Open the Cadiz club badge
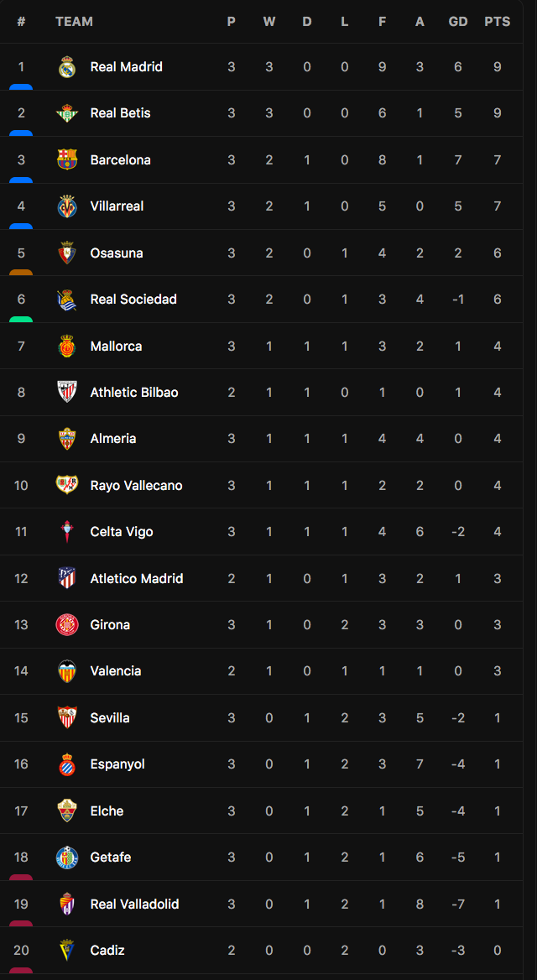Viewport: 537px width, 980px height. pyautogui.click(x=67, y=950)
